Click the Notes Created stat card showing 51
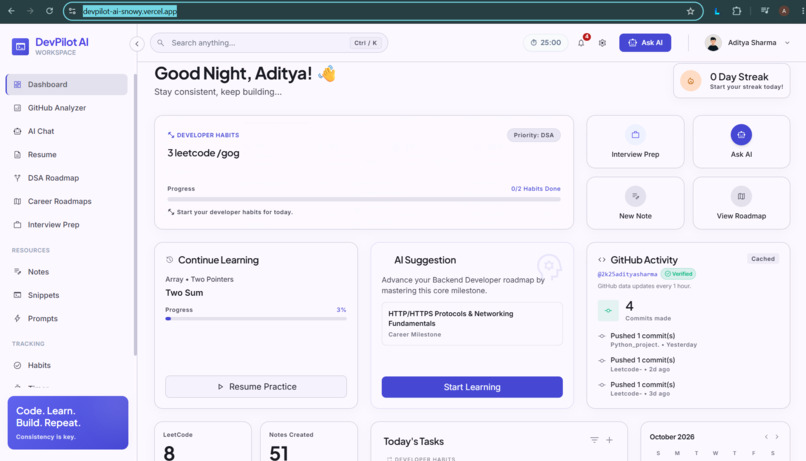Screen dimensions: 806x461 tap(309, 442)
